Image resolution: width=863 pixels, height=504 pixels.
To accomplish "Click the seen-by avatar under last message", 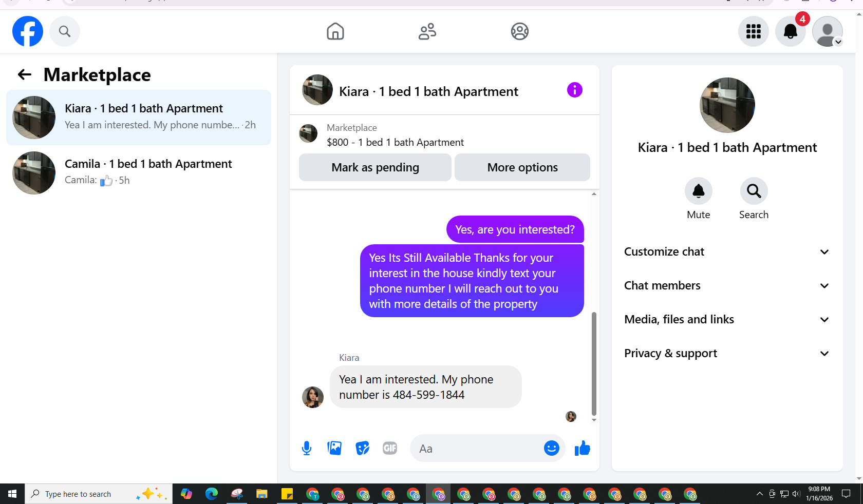I will tap(571, 416).
